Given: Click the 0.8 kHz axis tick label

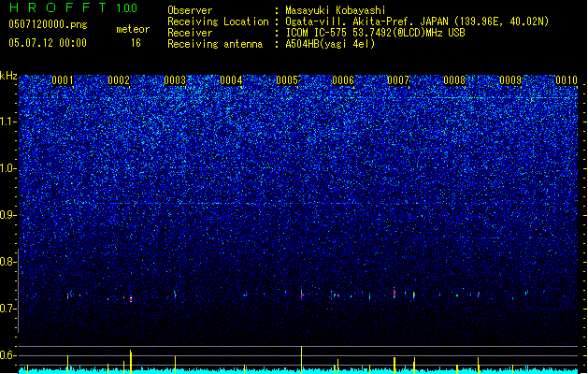Looking at the screenshot, I should click(8, 262).
